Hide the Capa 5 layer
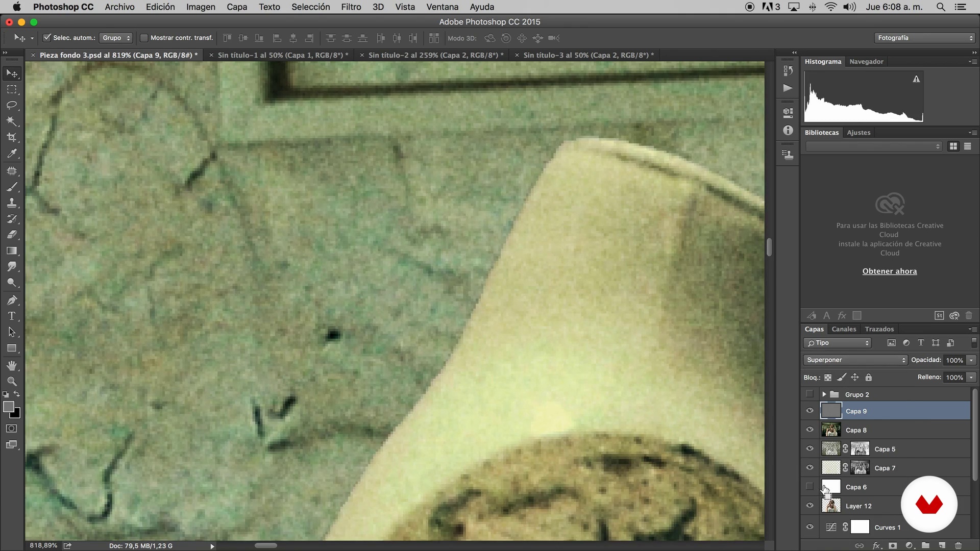This screenshot has height=551, width=980. [810, 448]
